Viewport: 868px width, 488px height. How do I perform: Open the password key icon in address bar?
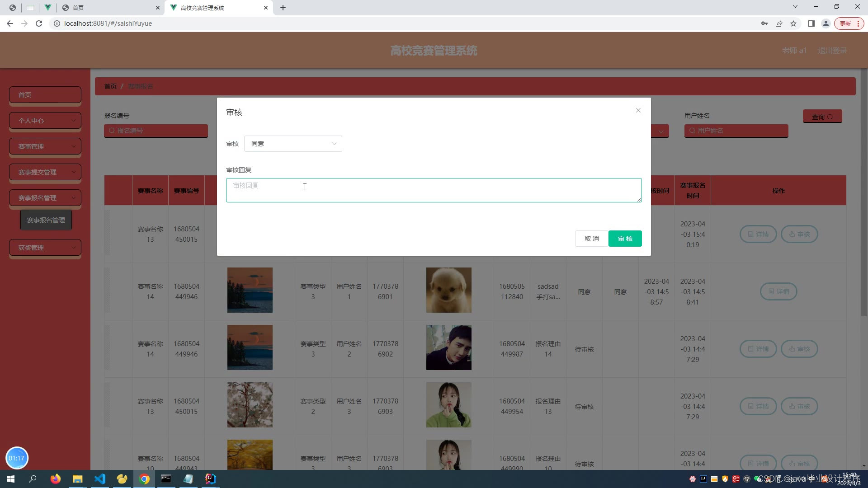(764, 23)
